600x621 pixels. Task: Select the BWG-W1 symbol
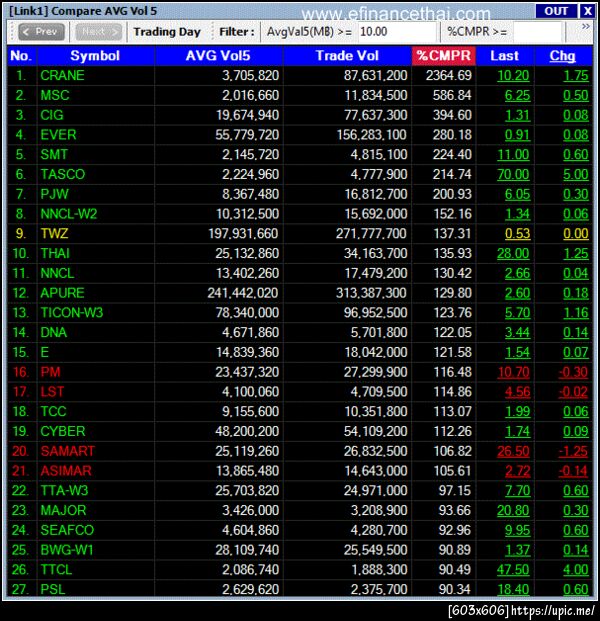(x=67, y=550)
